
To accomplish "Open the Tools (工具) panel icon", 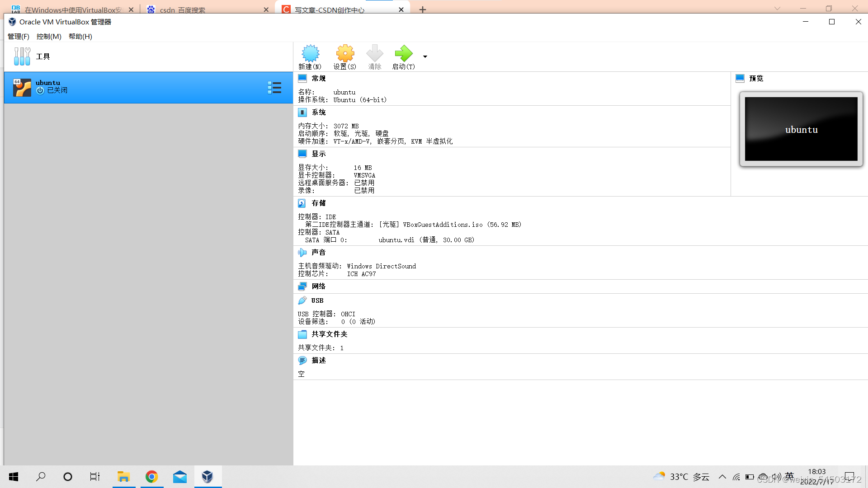I will click(x=22, y=56).
